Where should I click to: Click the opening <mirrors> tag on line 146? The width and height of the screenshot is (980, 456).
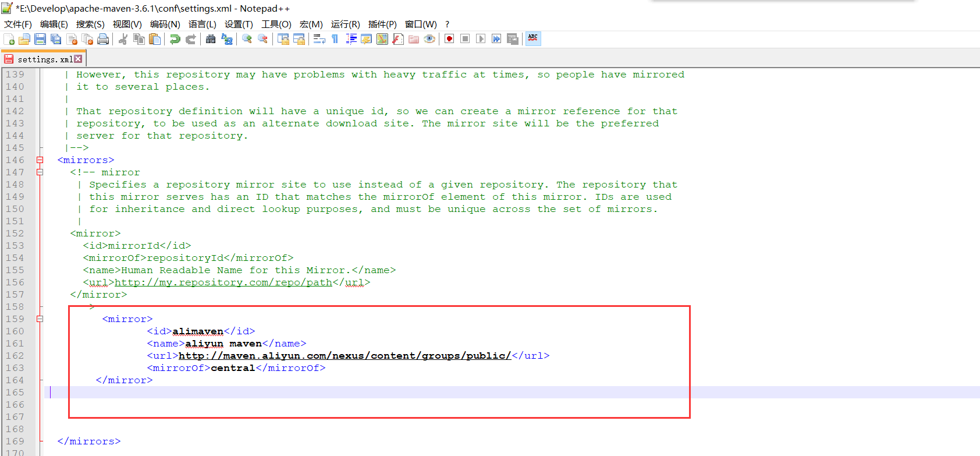click(86, 160)
